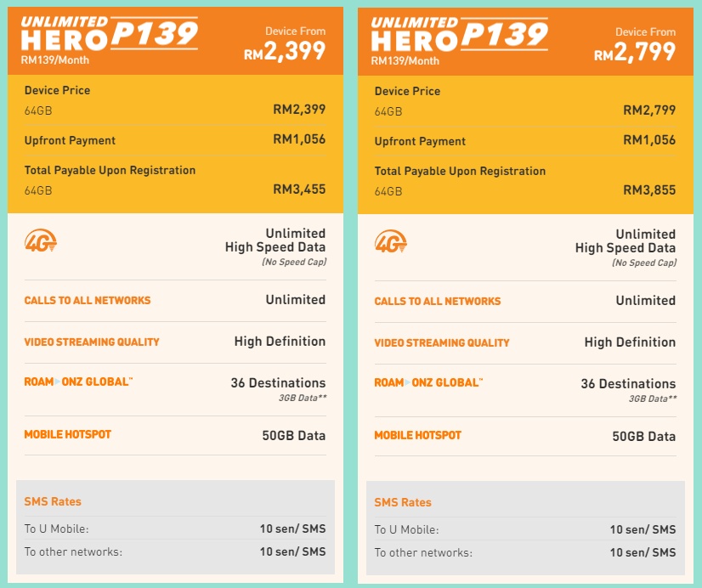702x588 pixels.
Task: Open SMS Rates section in left card
Action: pyautogui.click(x=53, y=501)
